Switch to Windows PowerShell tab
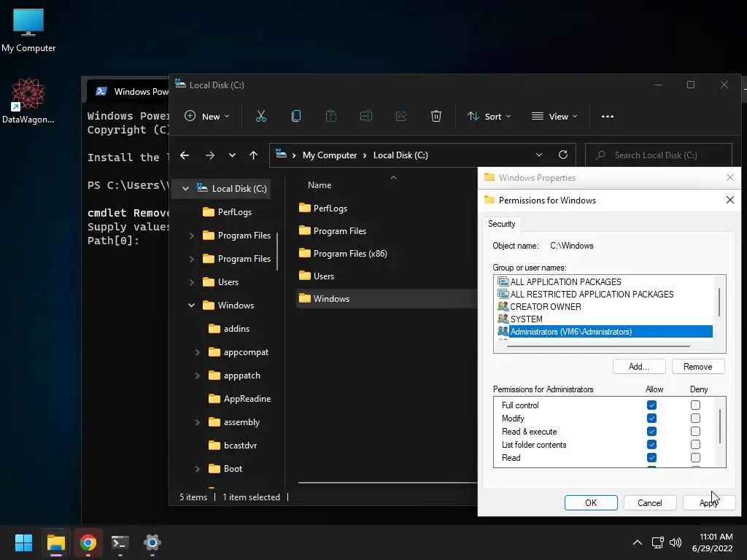Viewport: 747px width, 560px height. pos(128,91)
